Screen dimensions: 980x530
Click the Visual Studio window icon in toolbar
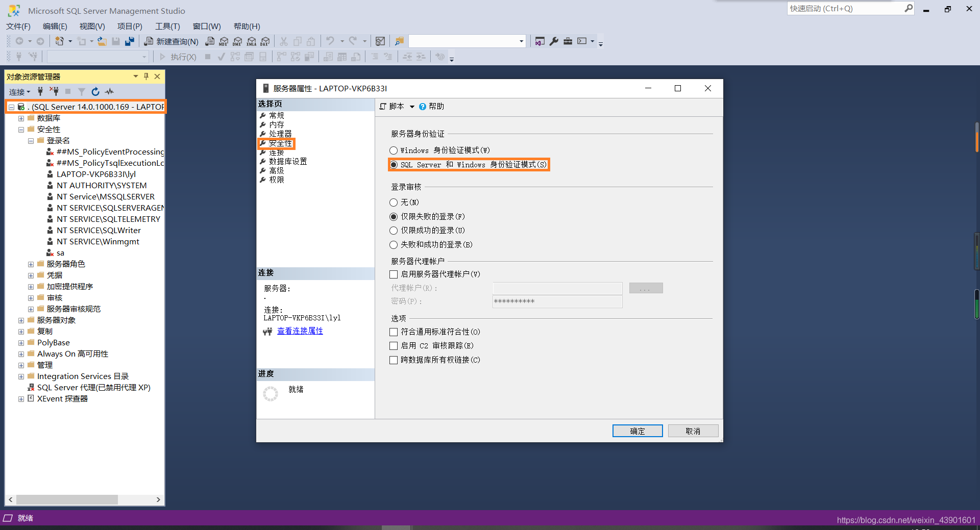coord(540,41)
